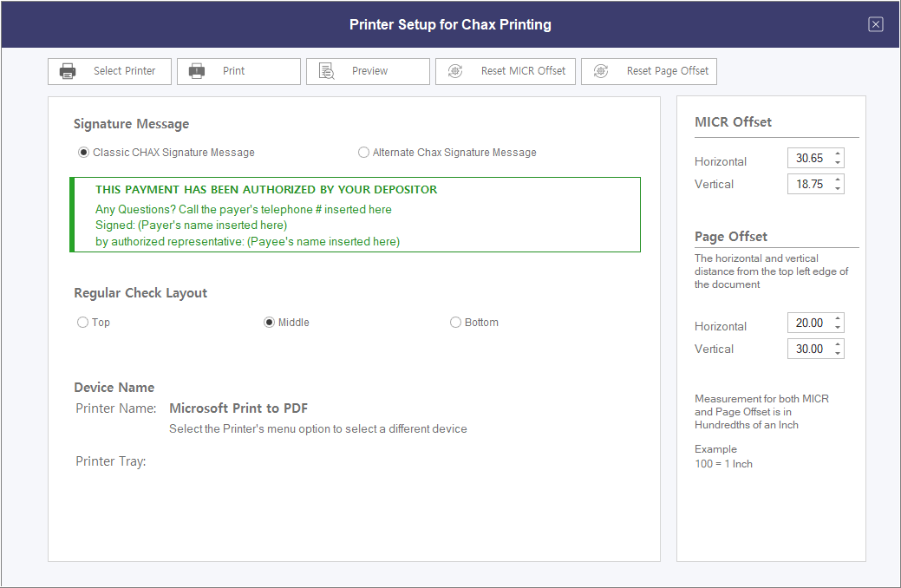This screenshot has height=588, width=901.
Task: Click the Select Printer icon
Action: point(68,71)
